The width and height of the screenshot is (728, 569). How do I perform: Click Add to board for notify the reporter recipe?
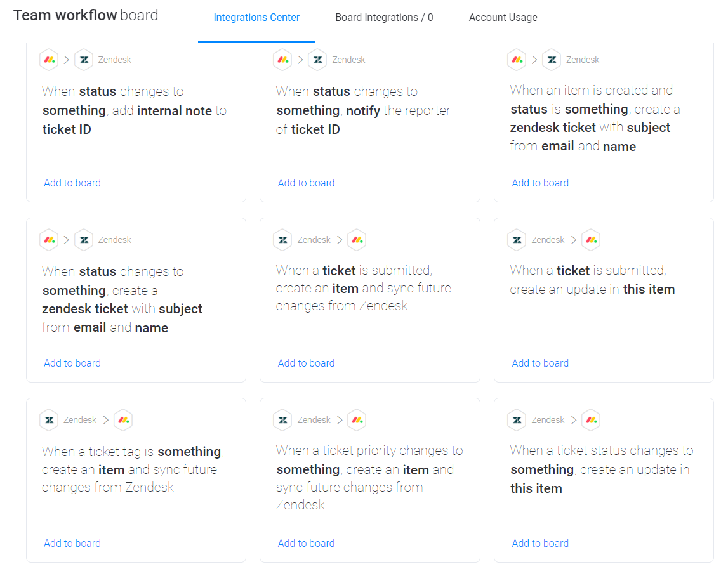pos(306,183)
